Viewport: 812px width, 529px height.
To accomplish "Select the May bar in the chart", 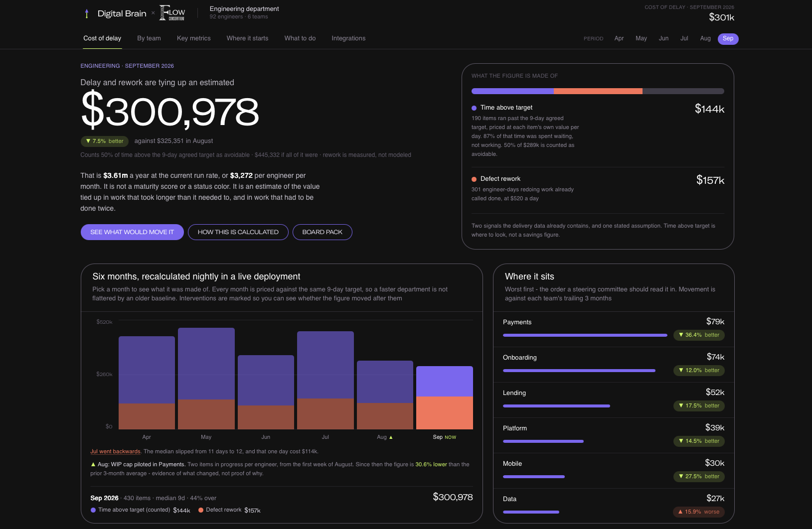I will 206,379.
